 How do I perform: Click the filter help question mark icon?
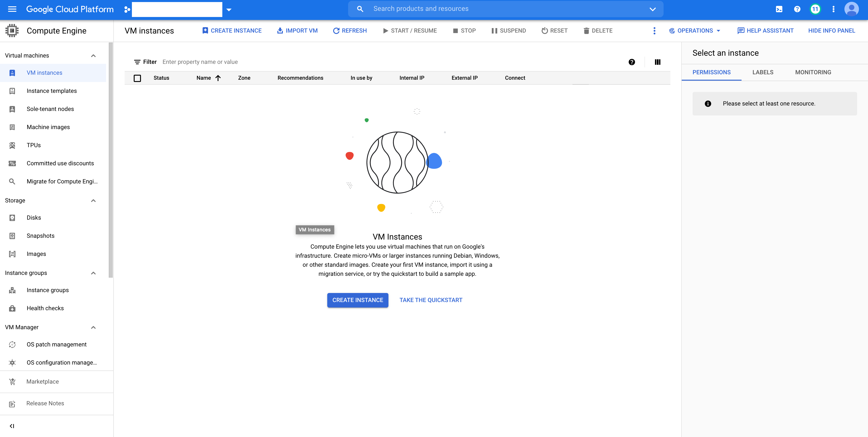(631, 62)
